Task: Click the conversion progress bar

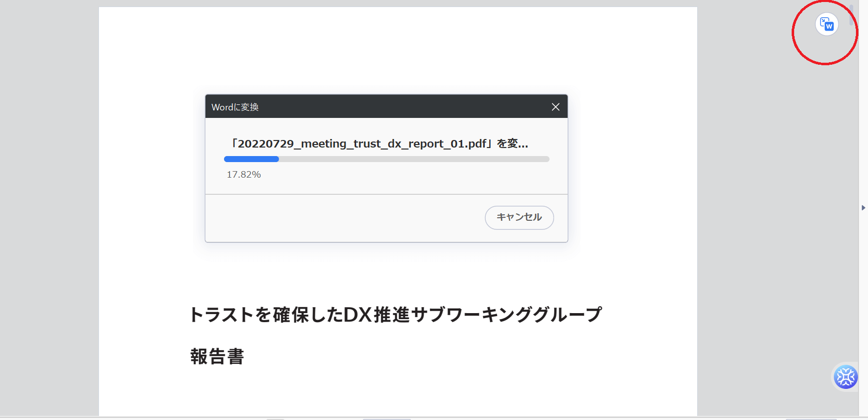Action: click(x=387, y=159)
